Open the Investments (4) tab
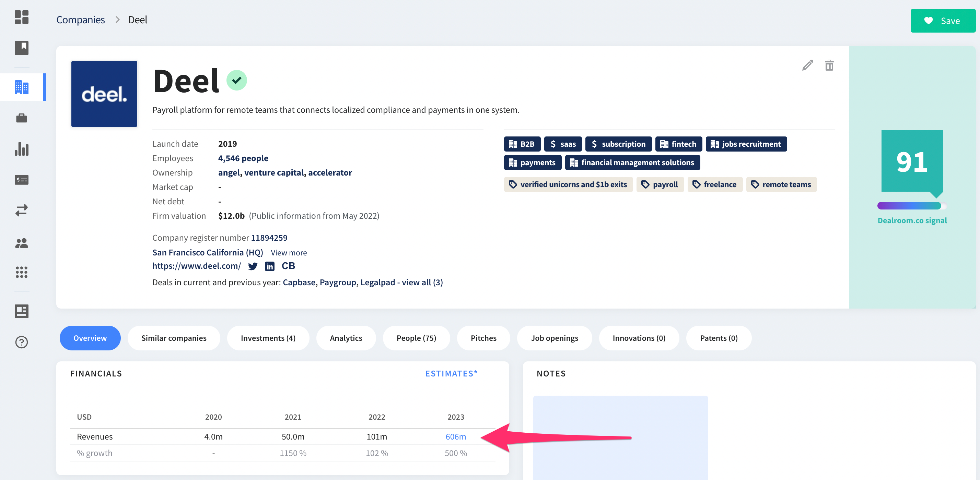This screenshot has height=480, width=980. (x=268, y=338)
